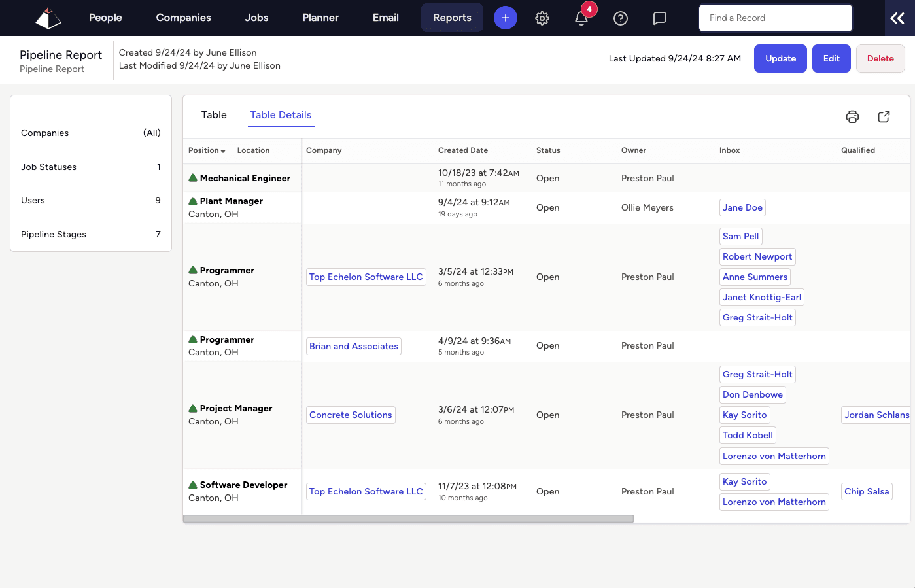Expand the Job Statuses filter

[91, 167]
